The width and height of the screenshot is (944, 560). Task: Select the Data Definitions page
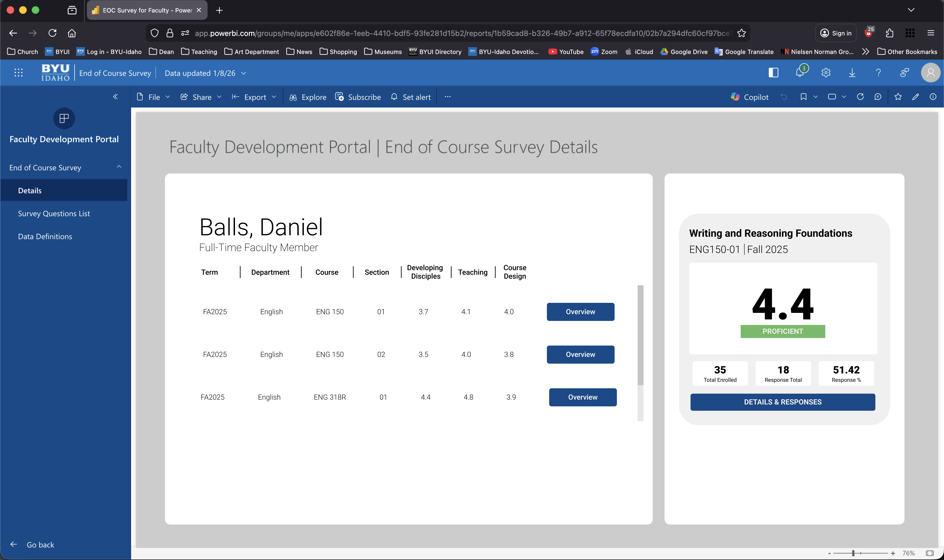(45, 236)
